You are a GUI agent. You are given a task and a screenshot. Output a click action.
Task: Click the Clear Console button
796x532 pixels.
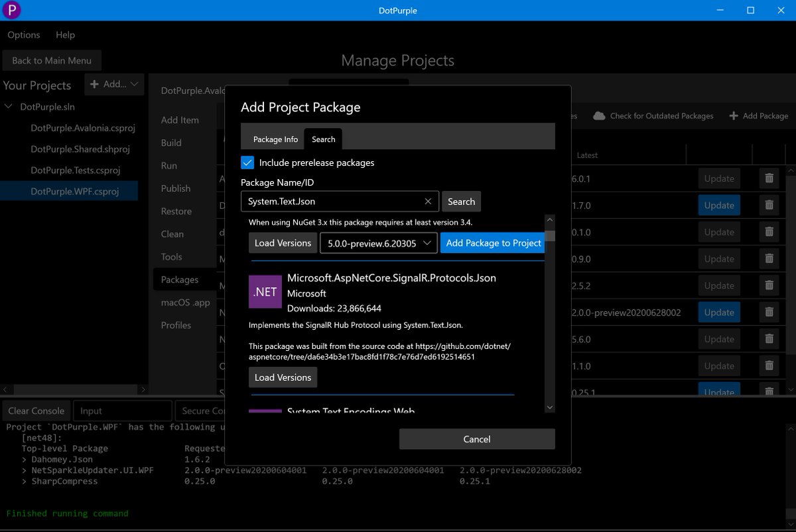tap(36, 411)
